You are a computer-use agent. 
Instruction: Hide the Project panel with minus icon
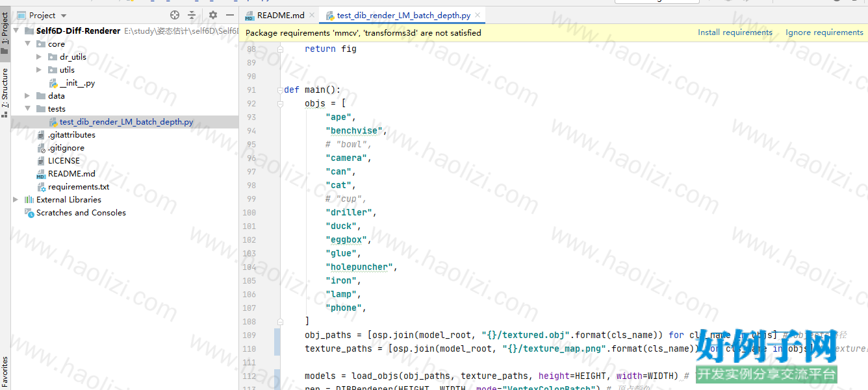click(230, 15)
